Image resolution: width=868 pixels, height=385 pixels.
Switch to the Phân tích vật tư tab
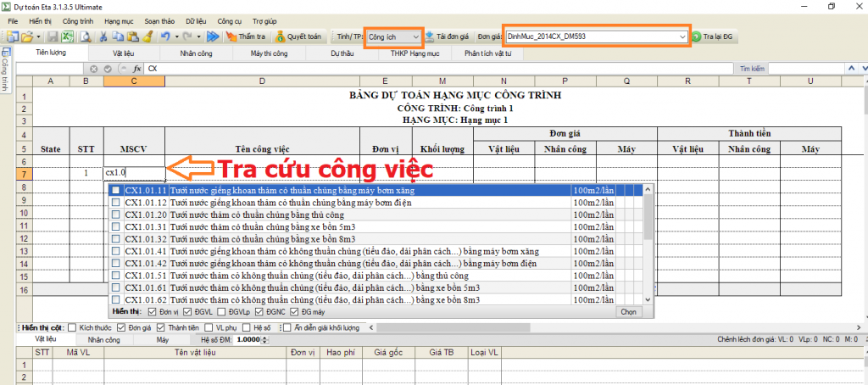487,53
